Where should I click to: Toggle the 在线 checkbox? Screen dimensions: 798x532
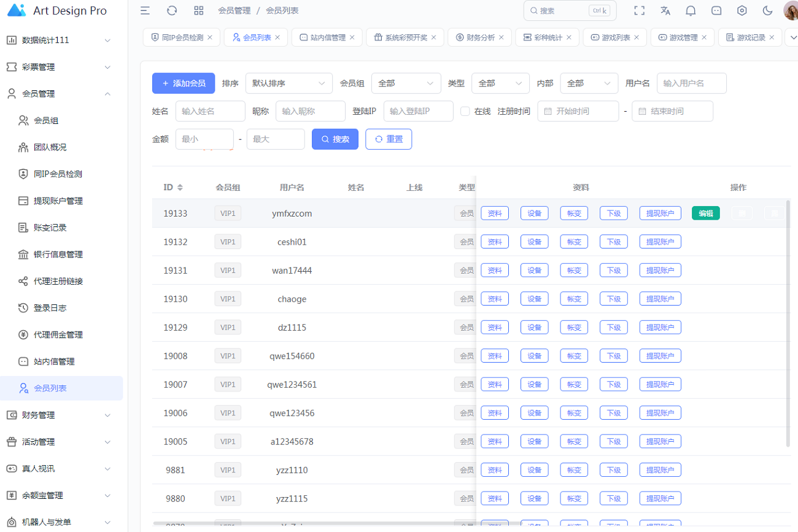click(x=465, y=111)
